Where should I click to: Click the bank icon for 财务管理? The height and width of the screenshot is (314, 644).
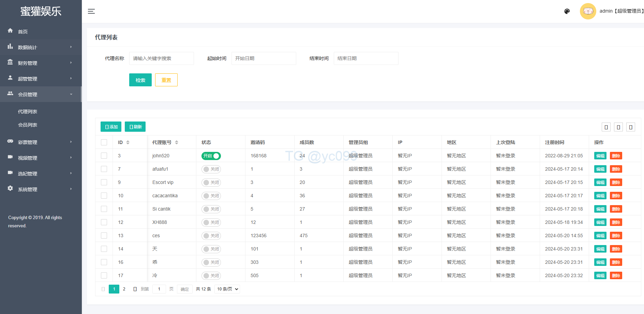click(x=10, y=62)
